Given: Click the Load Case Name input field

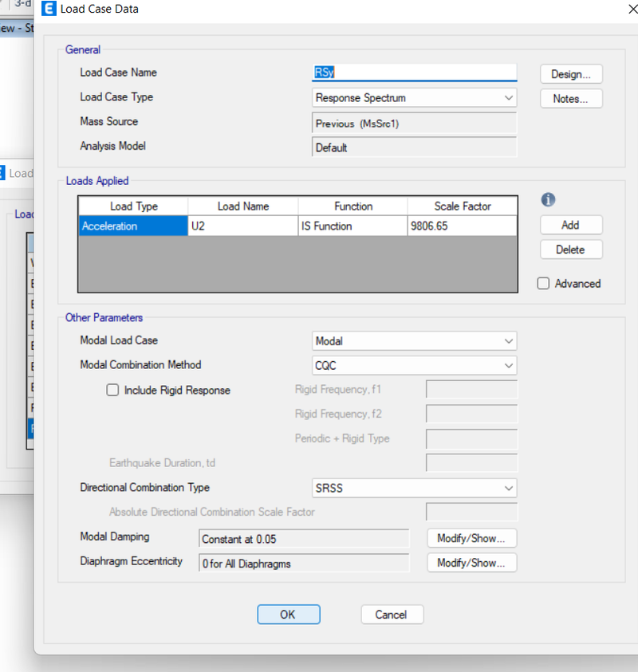Looking at the screenshot, I should coord(414,73).
